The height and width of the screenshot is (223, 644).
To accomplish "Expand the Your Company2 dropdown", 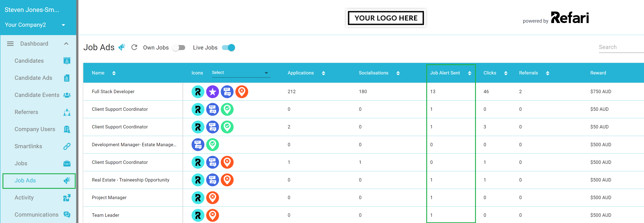I will click(63, 25).
